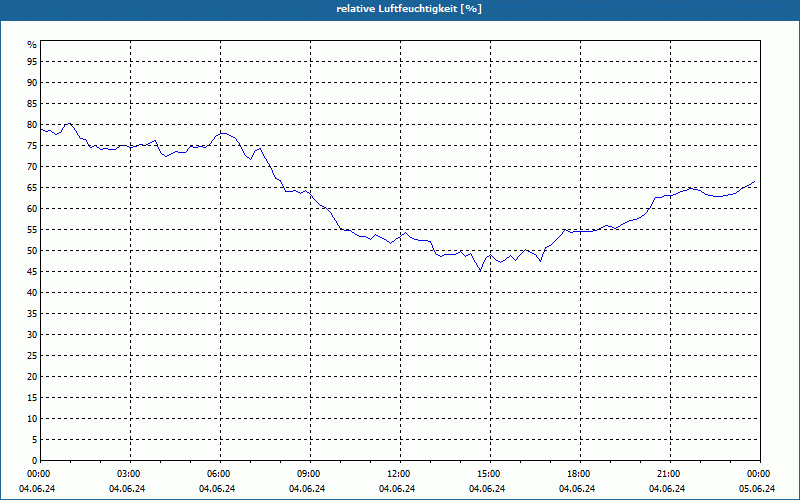Select the 60 y-axis label
Screen dimensions: 800x500
(32, 209)
